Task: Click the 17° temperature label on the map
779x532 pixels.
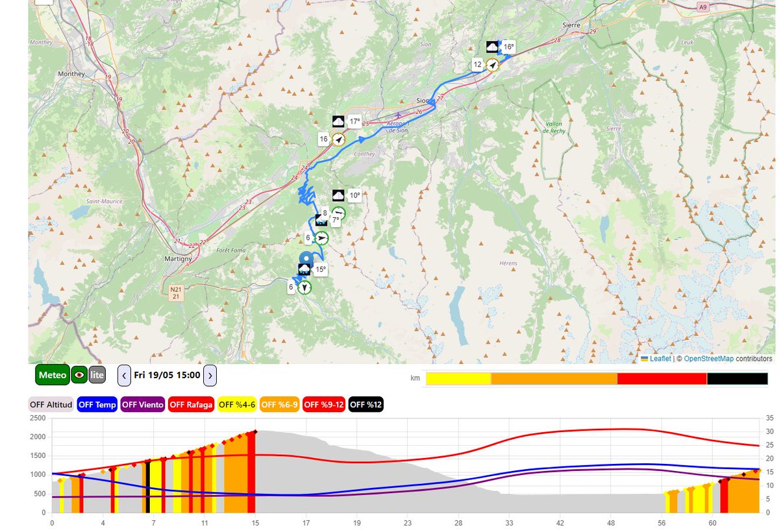Action: [x=354, y=121]
